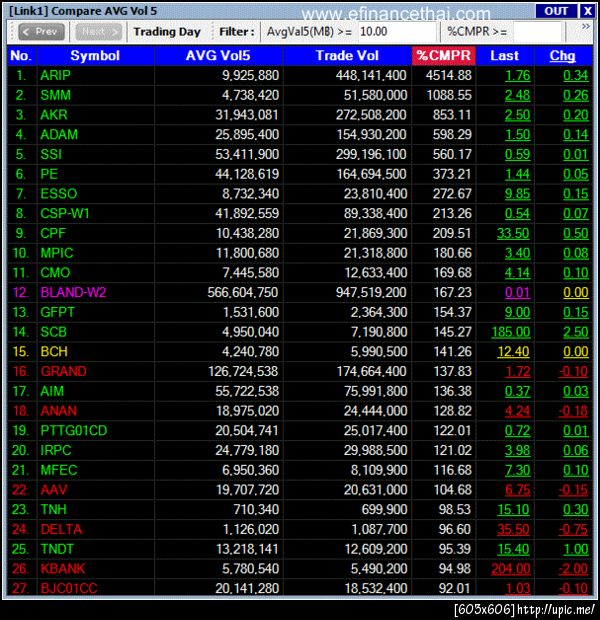Sort by the Last column header
The image size is (600, 620).
click(x=504, y=55)
